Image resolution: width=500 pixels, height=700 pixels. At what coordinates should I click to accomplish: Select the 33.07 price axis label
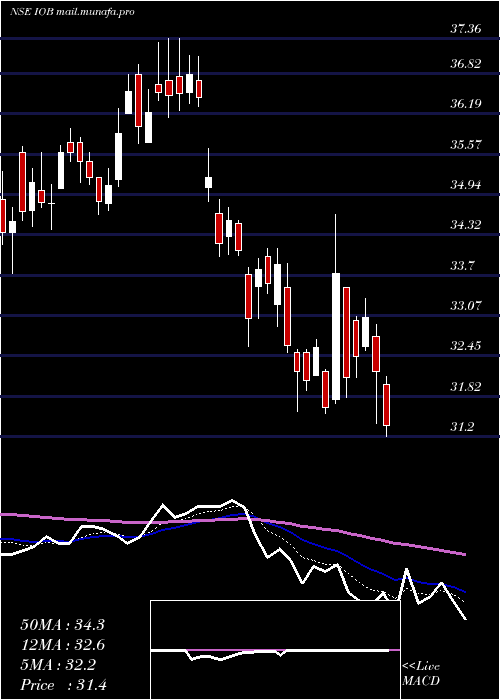click(465, 305)
